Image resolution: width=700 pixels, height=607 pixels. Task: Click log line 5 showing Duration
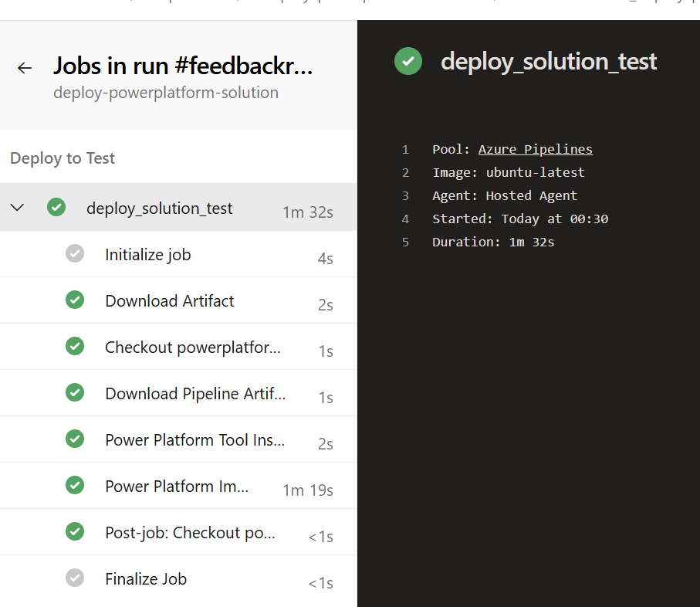coord(493,242)
